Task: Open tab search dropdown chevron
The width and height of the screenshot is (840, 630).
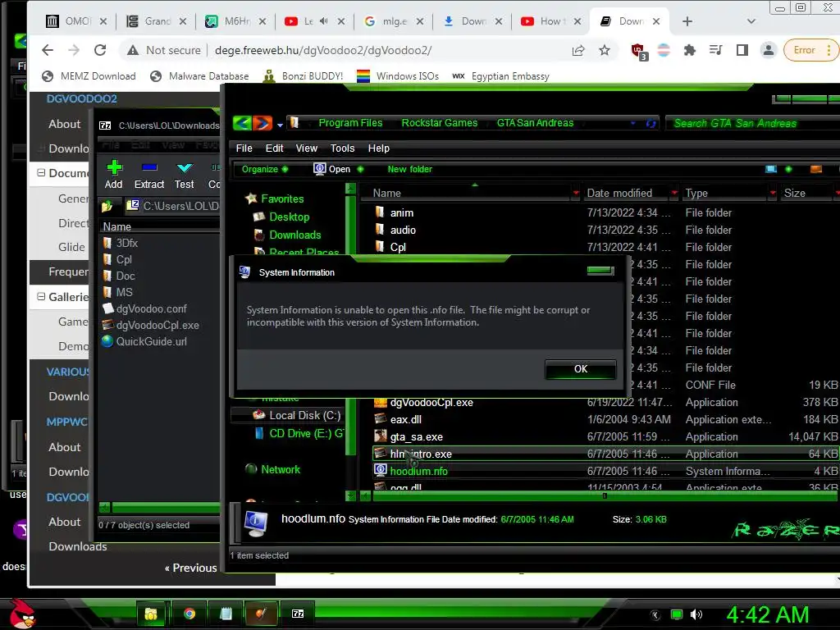Action: (x=751, y=21)
